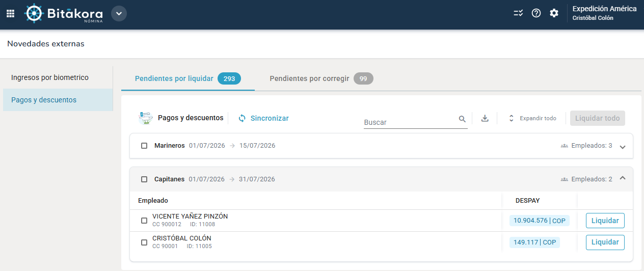Click the search magnifier icon

[462, 119]
